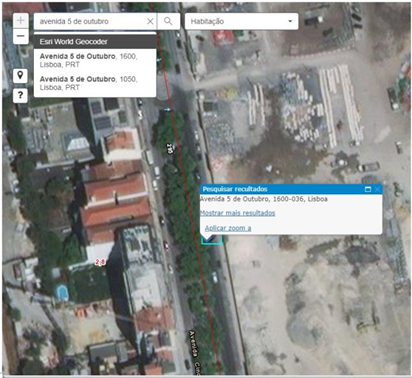Select suggestion Avenida 5 de Outubro, 1050
This screenshot has height=378, width=412.
95,83
